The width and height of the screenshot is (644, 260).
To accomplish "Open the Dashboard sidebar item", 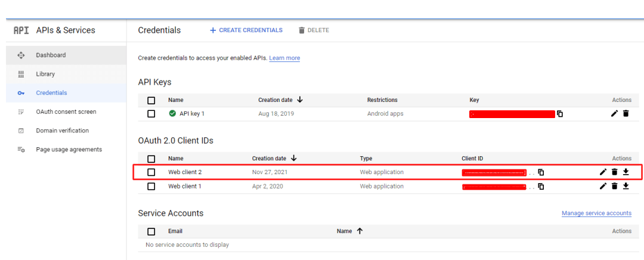I will (x=66, y=55).
